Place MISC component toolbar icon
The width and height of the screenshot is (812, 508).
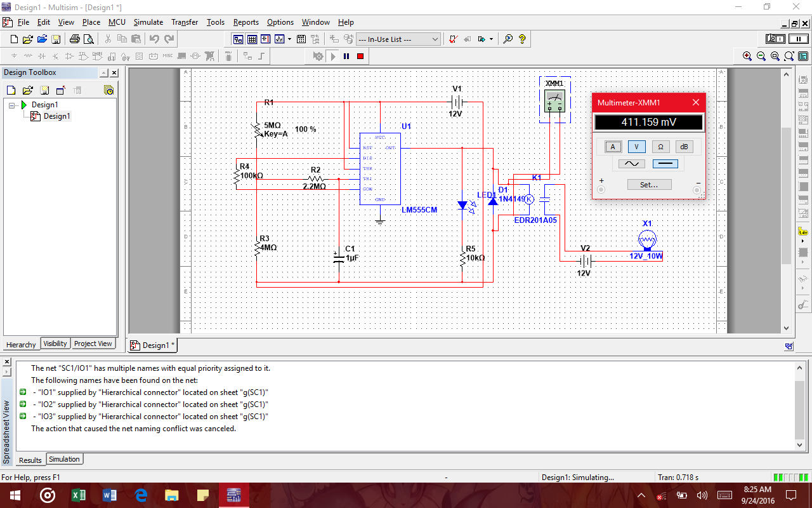[x=167, y=57]
